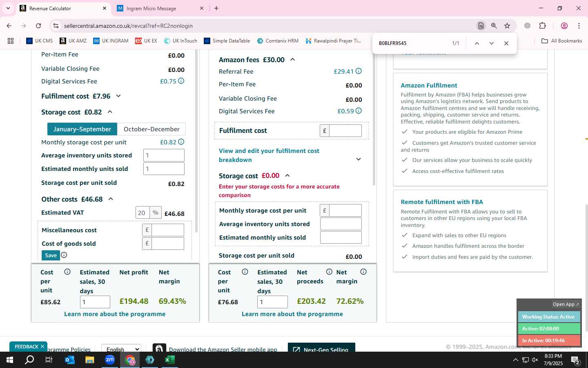Collapse Amazon fees £30.00 section

coord(292,60)
